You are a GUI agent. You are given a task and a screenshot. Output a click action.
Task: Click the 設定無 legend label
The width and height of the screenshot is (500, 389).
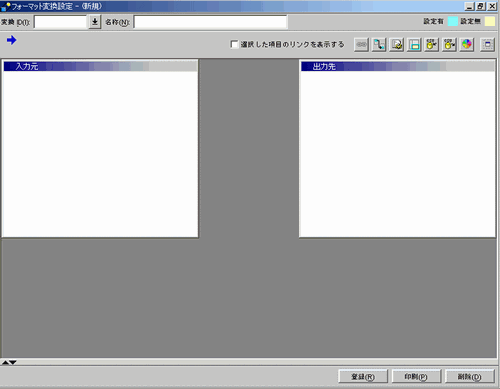click(471, 21)
